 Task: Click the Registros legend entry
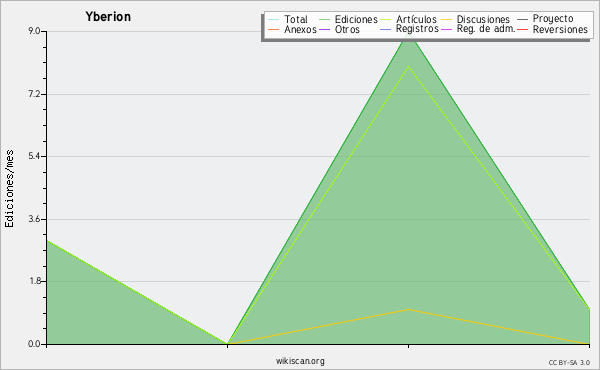point(417,29)
